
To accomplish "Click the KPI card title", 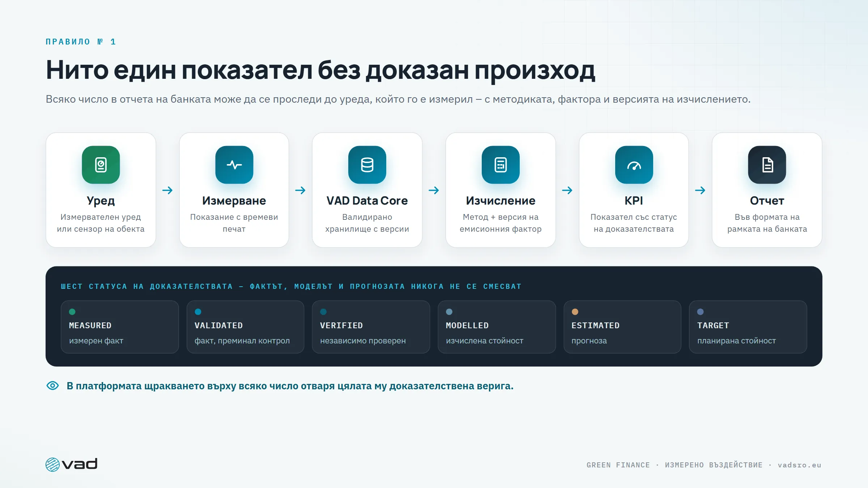I will [634, 201].
